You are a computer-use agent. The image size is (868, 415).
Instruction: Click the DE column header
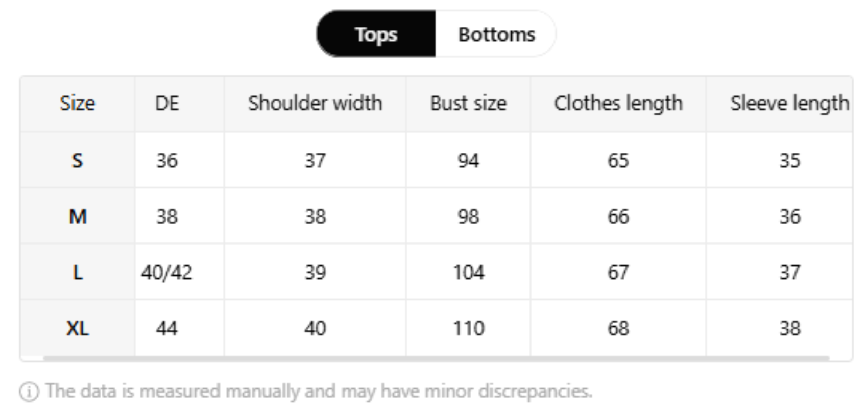coord(167,103)
